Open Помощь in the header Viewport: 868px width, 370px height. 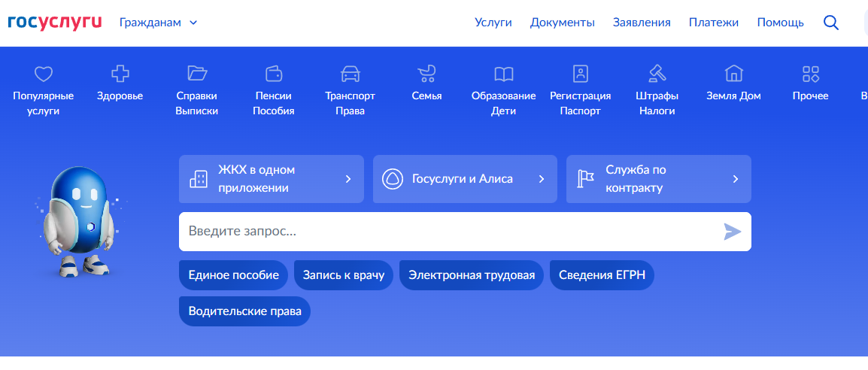click(781, 23)
